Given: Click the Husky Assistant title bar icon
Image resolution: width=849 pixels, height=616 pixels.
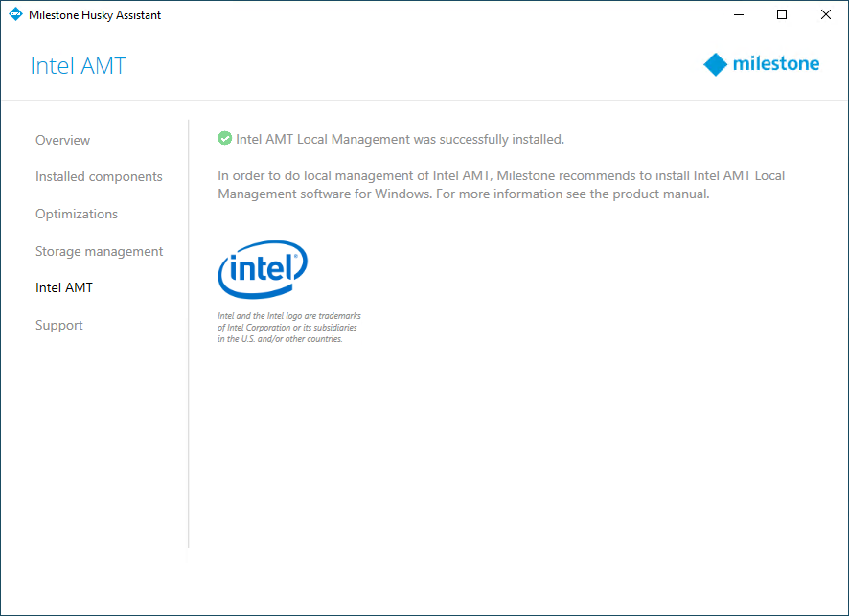Looking at the screenshot, I should 14,14.
